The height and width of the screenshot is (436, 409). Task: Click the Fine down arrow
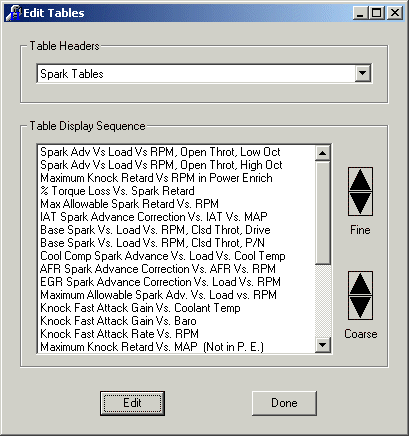pyautogui.click(x=360, y=203)
